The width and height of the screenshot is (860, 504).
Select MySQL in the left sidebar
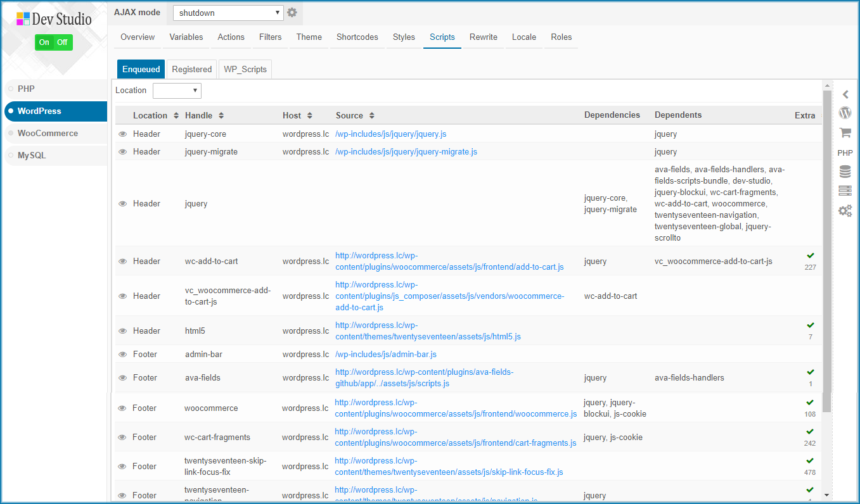(x=56, y=155)
